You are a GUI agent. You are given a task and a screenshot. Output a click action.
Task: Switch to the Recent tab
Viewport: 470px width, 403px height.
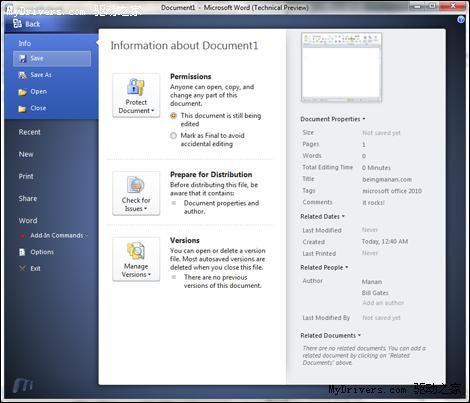click(29, 132)
